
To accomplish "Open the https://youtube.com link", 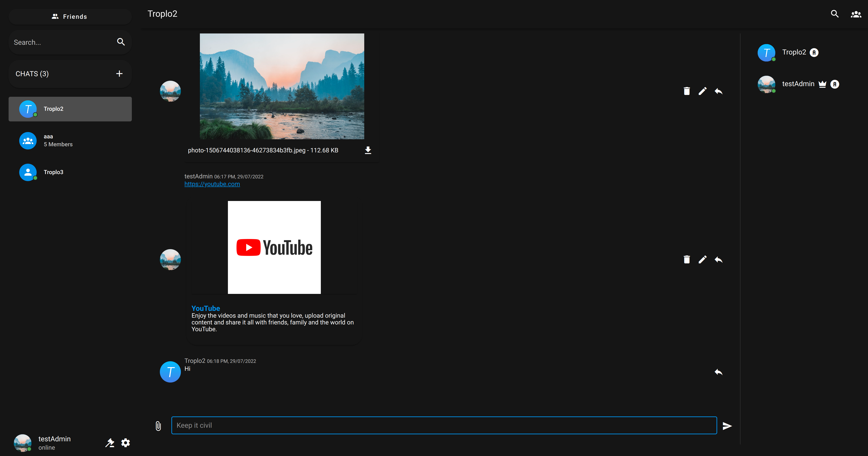I will pyautogui.click(x=212, y=184).
